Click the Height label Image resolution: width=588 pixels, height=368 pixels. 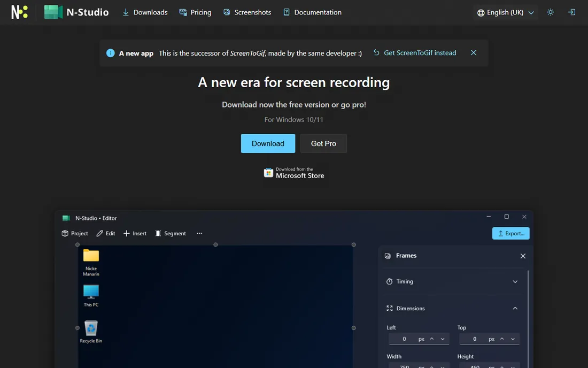(466, 356)
